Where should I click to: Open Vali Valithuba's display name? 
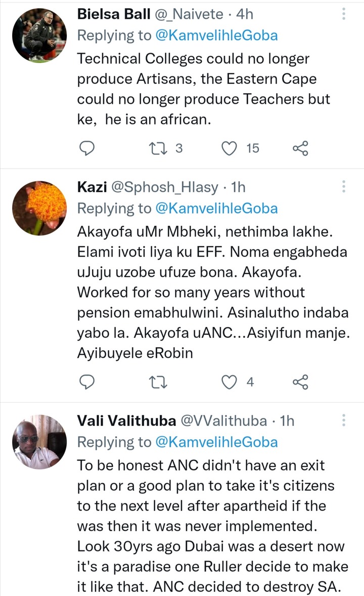coord(126,421)
